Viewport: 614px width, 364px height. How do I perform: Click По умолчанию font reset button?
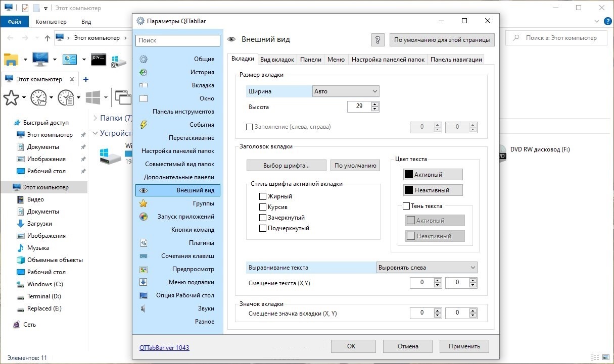tap(355, 166)
